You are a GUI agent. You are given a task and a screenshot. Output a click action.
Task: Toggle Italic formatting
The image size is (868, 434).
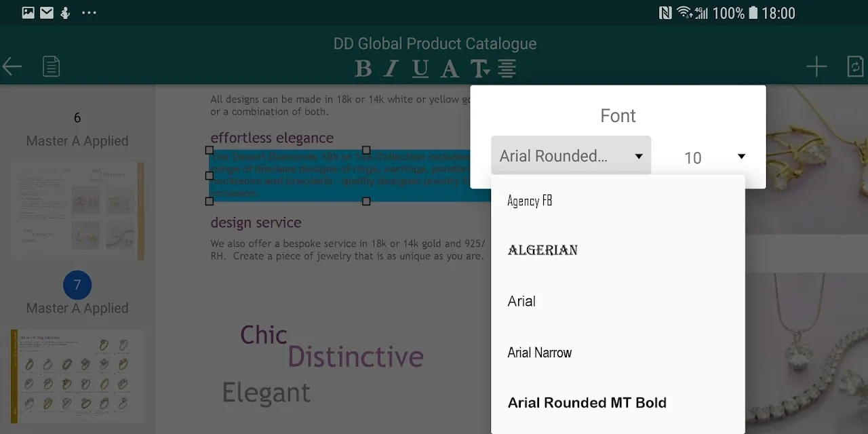(x=391, y=68)
